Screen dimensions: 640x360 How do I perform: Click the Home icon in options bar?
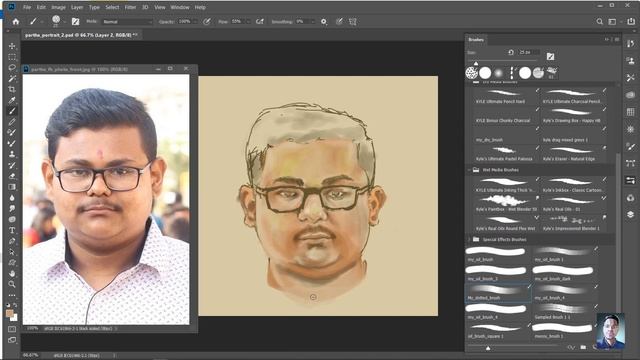coord(16,22)
